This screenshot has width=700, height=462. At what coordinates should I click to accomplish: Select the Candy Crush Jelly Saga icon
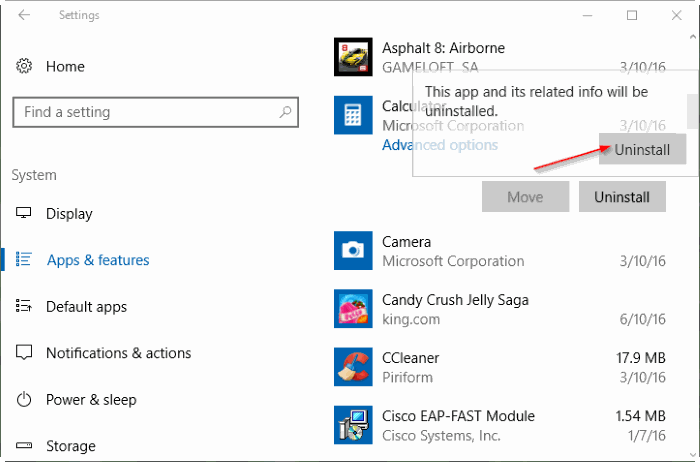(x=353, y=308)
